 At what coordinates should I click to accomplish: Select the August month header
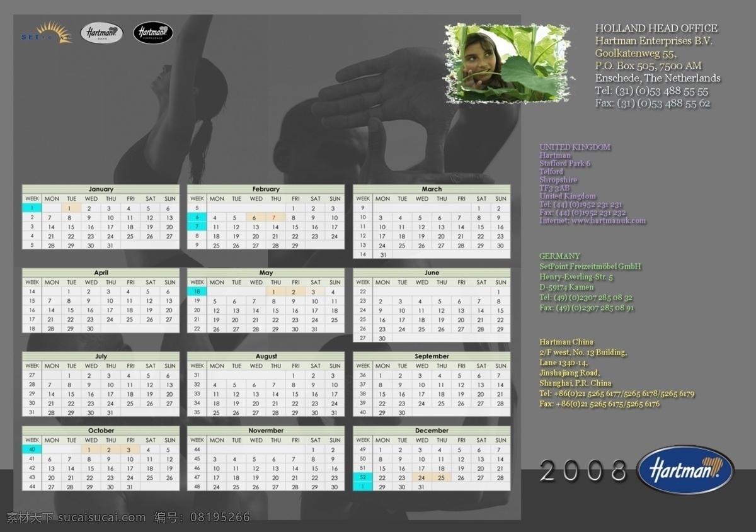(266, 356)
